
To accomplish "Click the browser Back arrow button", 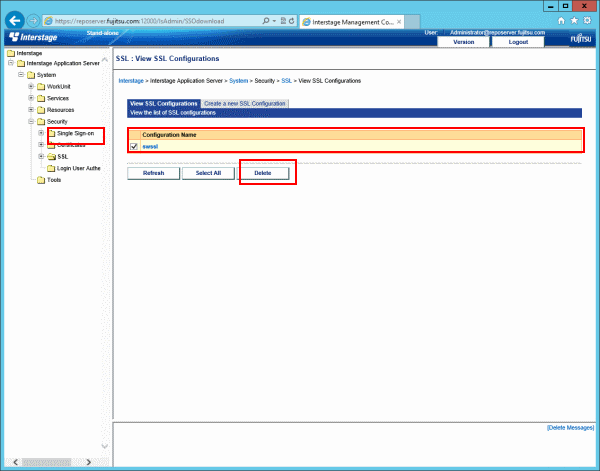I will click(x=15, y=21).
